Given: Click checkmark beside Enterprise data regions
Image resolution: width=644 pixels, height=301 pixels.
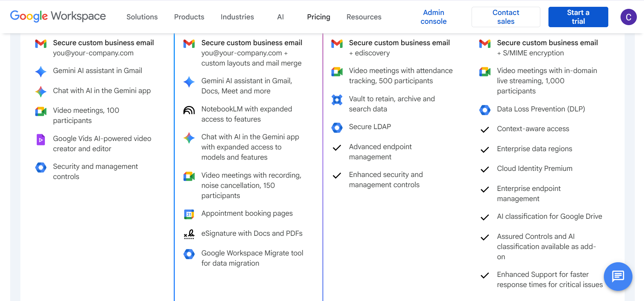Looking at the screenshot, I should [485, 150].
